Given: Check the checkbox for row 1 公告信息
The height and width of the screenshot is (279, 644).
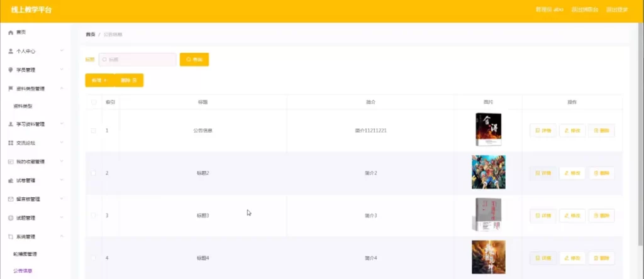Looking at the screenshot, I should click(x=94, y=131).
